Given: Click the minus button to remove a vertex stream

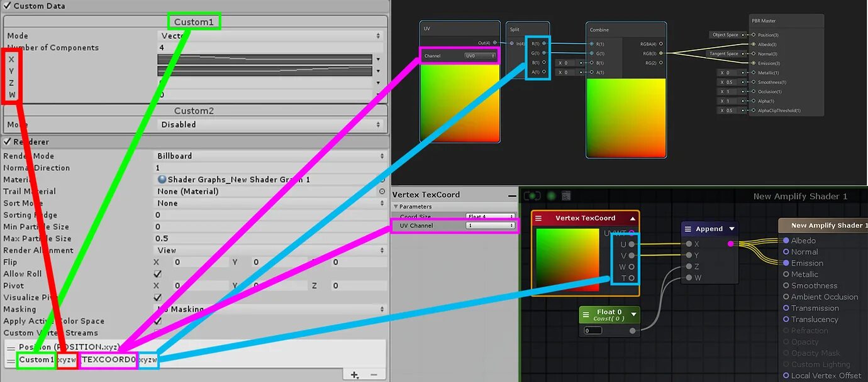Looking at the screenshot, I should tap(374, 374).
